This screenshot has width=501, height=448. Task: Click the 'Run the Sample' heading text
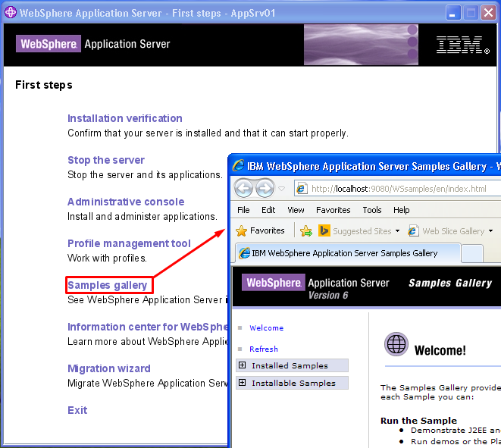pos(418,420)
